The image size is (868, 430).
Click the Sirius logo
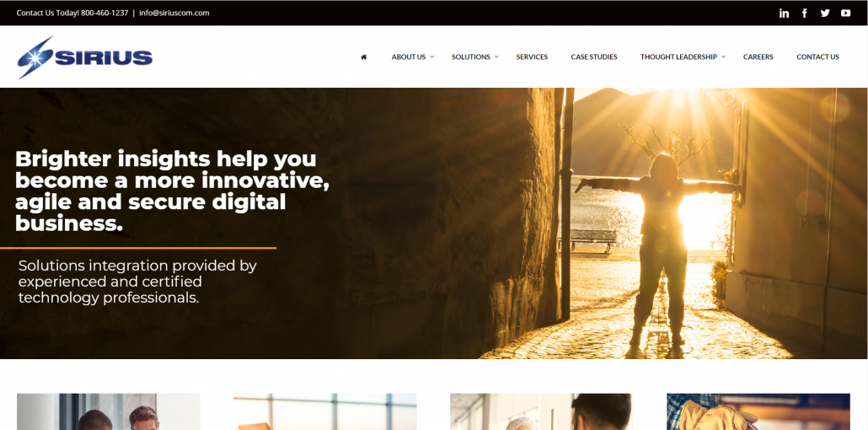point(85,57)
